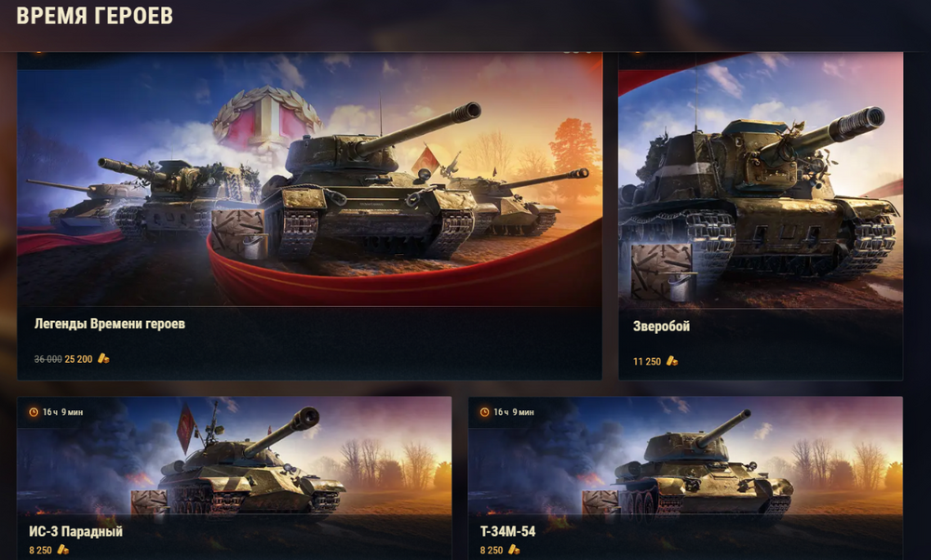Click the gold coin icon next to 25 200

coord(103,358)
